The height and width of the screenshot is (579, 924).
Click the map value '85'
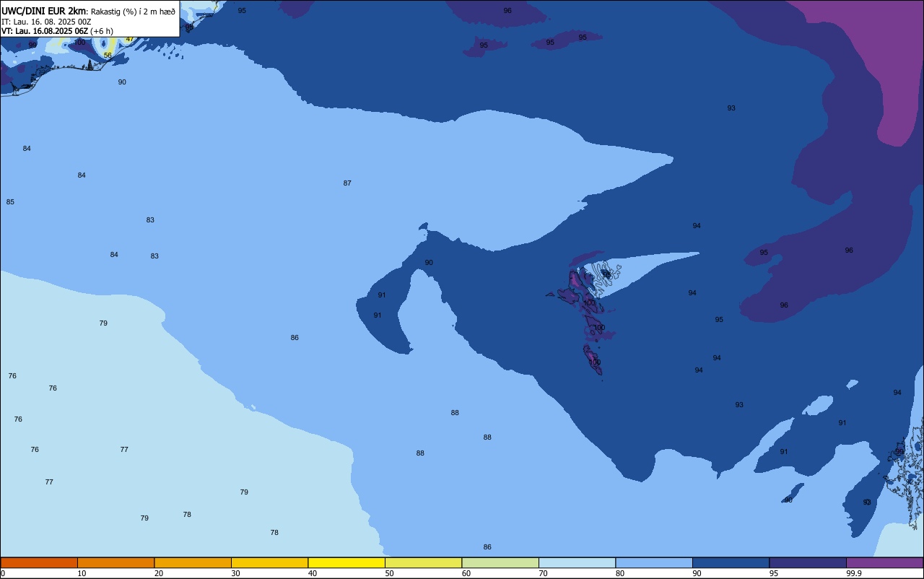coord(10,202)
